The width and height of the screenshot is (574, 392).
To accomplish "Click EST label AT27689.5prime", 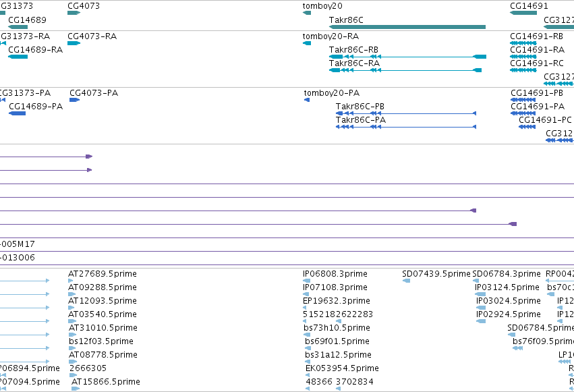I will pos(103,274).
